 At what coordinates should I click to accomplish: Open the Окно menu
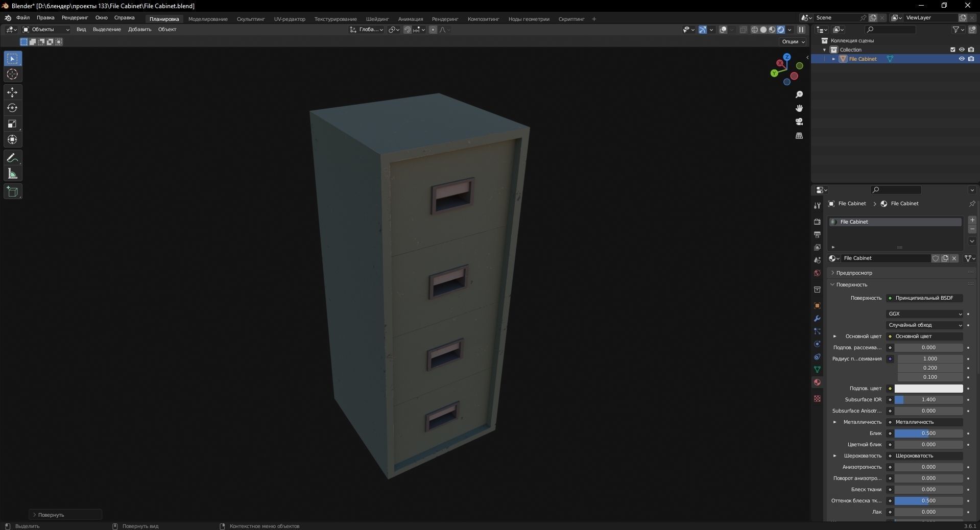coord(101,18)
